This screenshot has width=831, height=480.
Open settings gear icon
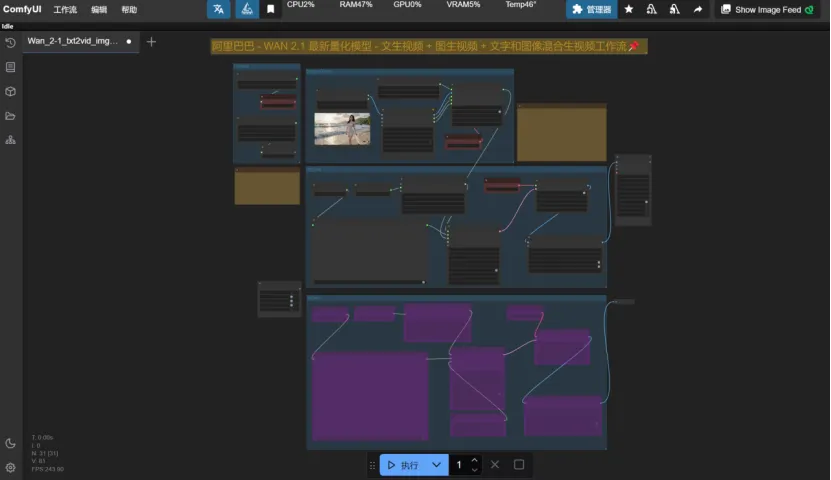point(10,468)
